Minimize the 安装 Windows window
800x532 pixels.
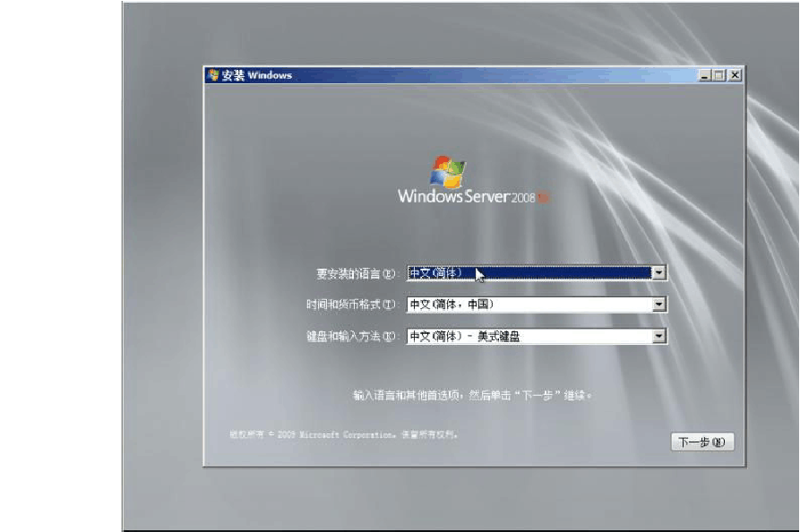705,75
